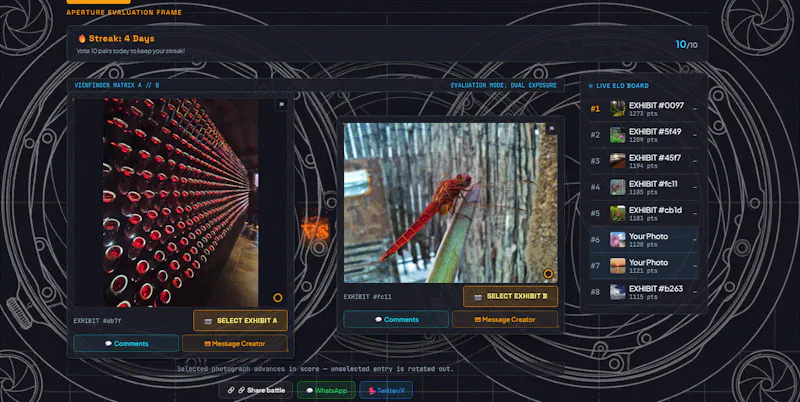Click the 1273 pts score text
This screenshot has height=402, width=800.
pyautogui.click(x=643, y=114)
